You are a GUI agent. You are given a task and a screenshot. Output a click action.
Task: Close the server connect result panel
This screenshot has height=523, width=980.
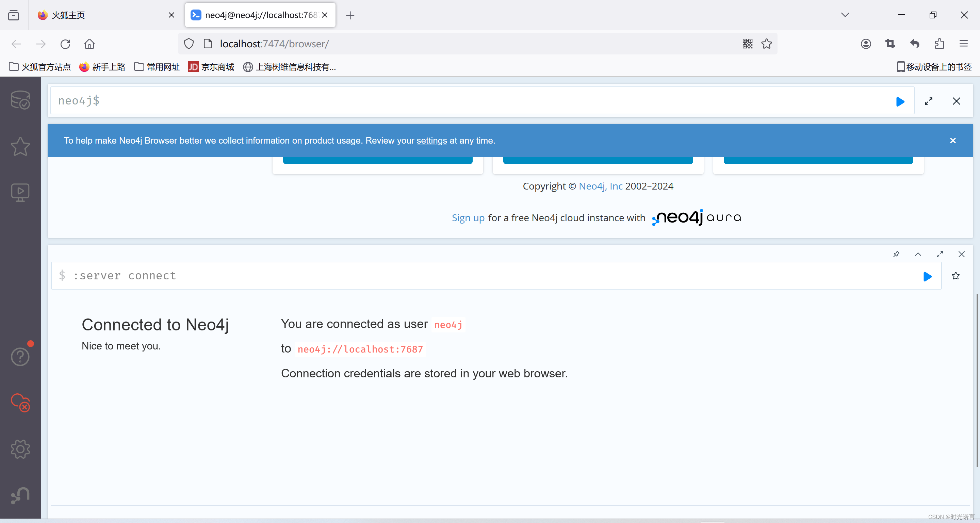[962, 253]
